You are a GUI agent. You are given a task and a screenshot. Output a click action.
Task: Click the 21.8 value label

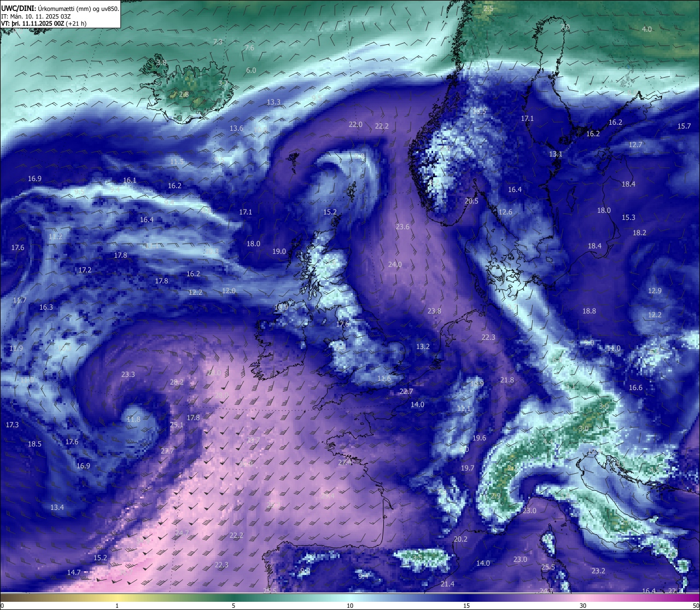point(507,380)
